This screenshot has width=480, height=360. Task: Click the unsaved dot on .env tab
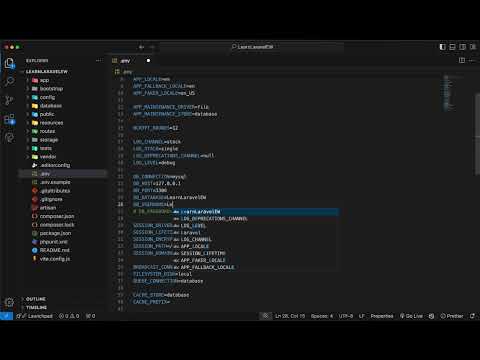click(148, 61)
